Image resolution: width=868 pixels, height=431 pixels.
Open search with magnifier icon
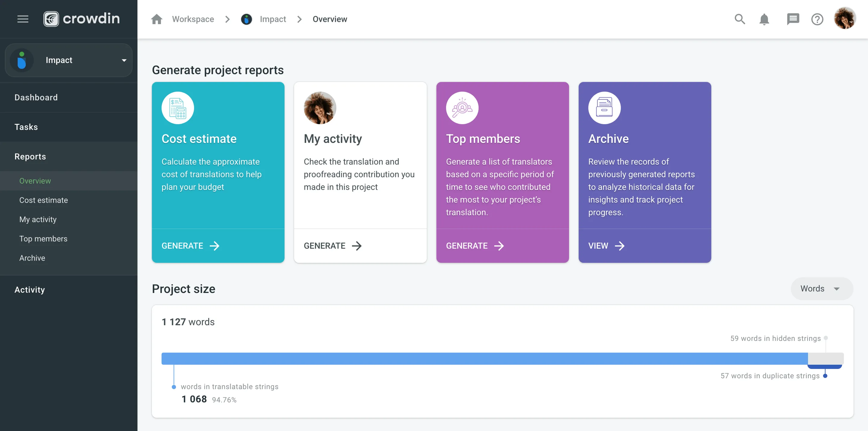pos(740,19)
